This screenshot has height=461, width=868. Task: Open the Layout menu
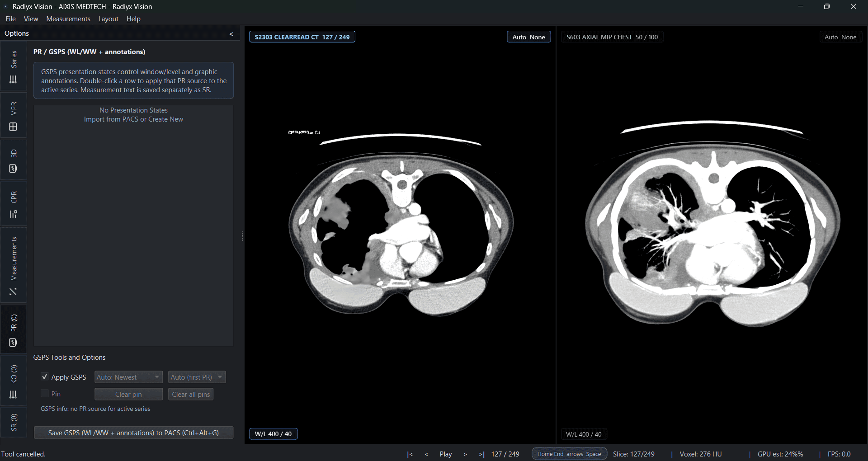click(x=108, y=19)
